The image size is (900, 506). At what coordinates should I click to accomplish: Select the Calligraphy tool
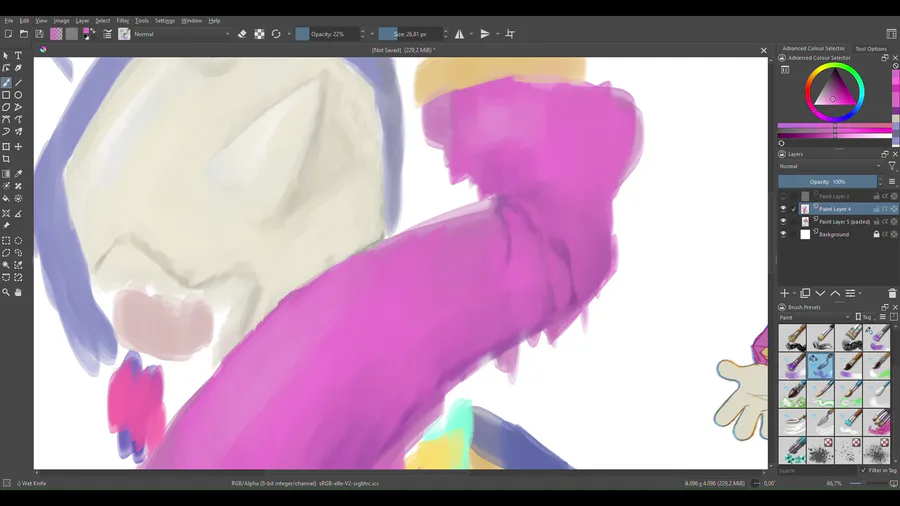[x=18, y=68]
